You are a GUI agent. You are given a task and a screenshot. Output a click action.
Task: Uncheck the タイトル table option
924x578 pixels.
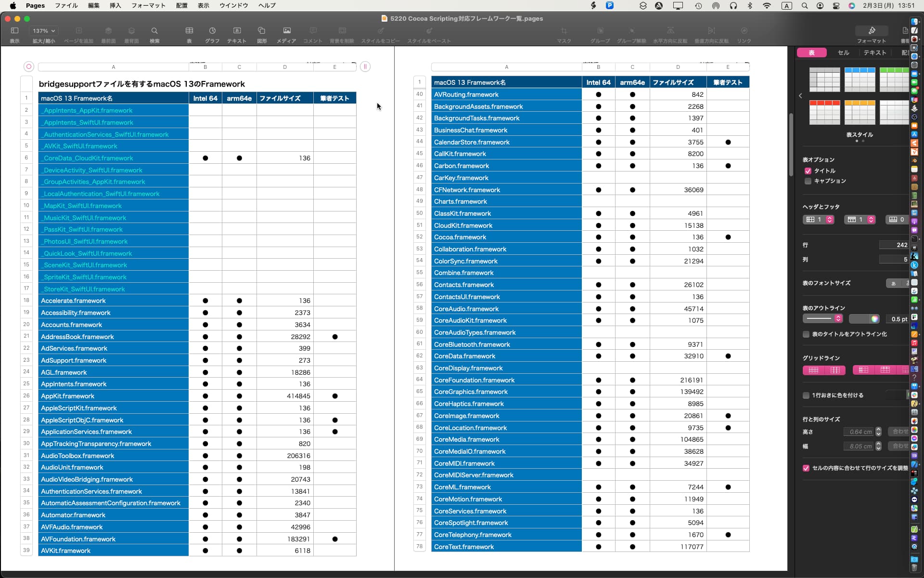coord(808,171)
